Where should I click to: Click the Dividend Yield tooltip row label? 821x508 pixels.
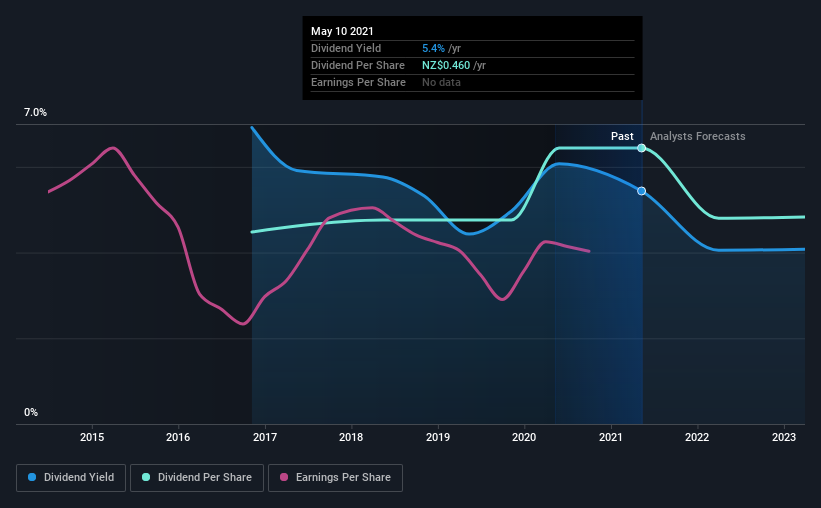click(346, 48)
